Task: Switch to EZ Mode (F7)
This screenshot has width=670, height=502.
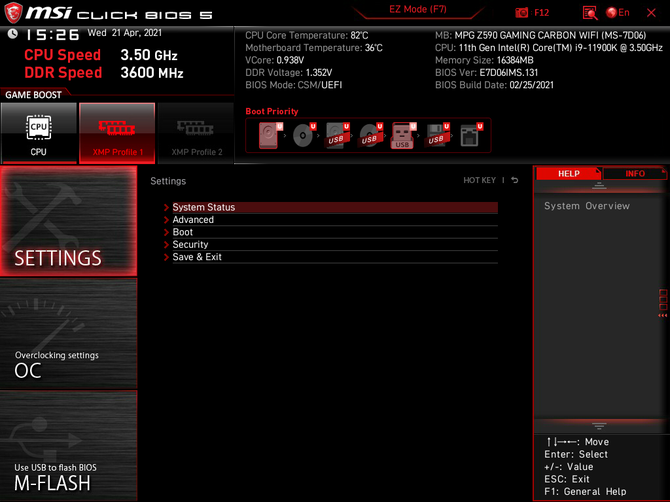Action: pos(417,9)
